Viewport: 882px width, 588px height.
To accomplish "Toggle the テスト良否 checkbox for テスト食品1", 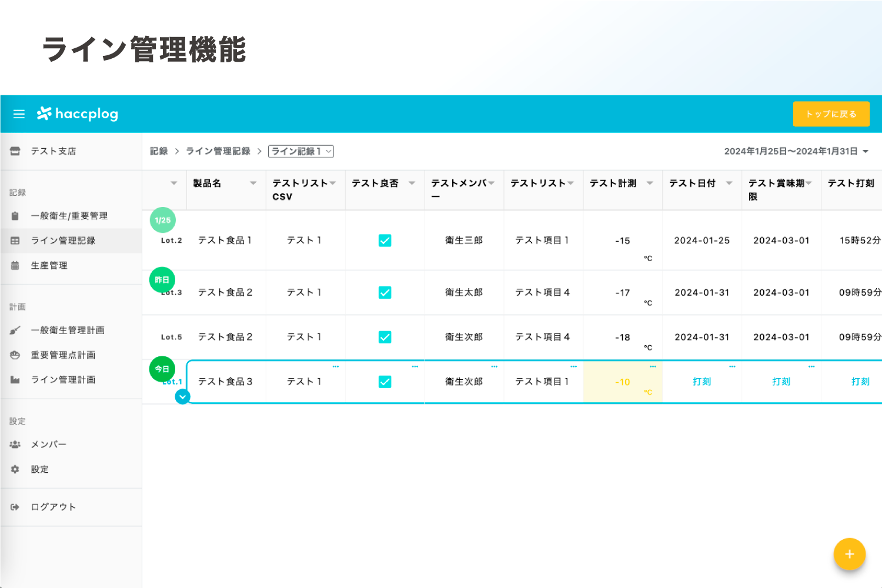I will [x=385, y=240].
